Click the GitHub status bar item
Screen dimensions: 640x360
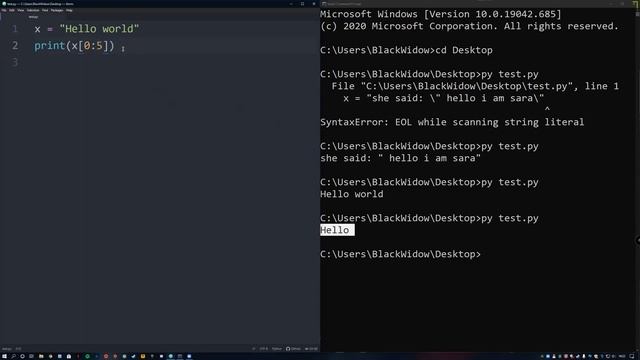tap(293, 349)
